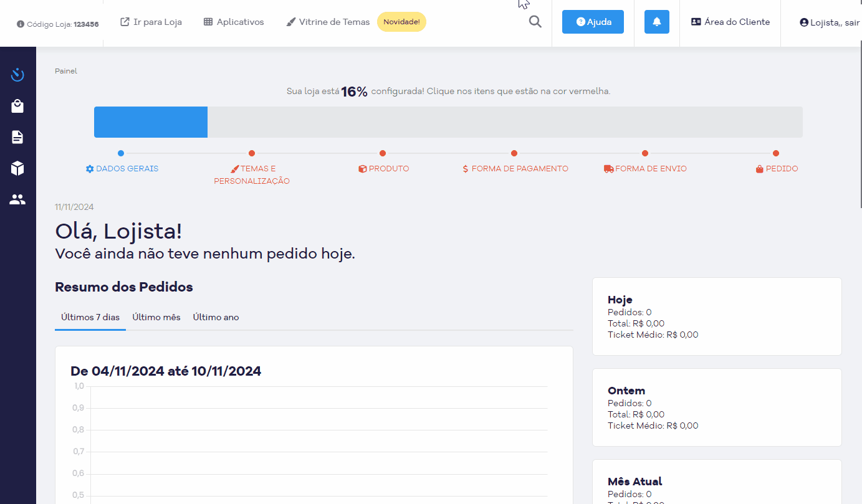Click the Código Loja: 123456 text
Screen dimensions: 862x504
pyautogui.click(x=62, y=24)
